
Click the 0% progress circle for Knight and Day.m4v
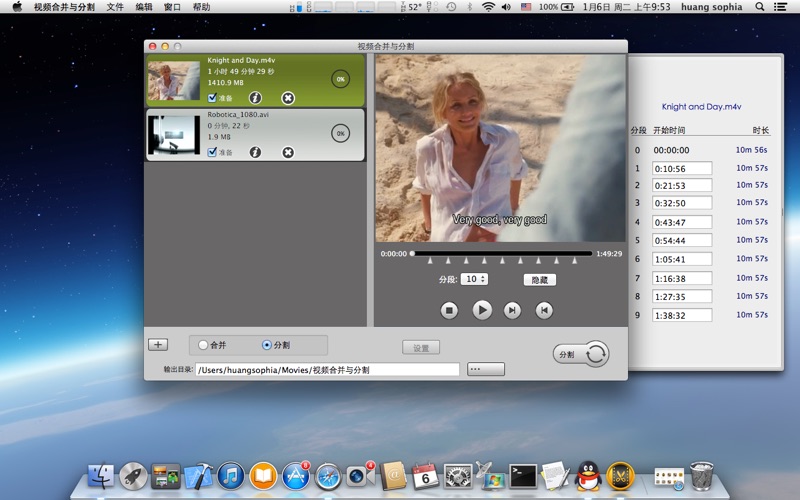[x=340, y=79]
